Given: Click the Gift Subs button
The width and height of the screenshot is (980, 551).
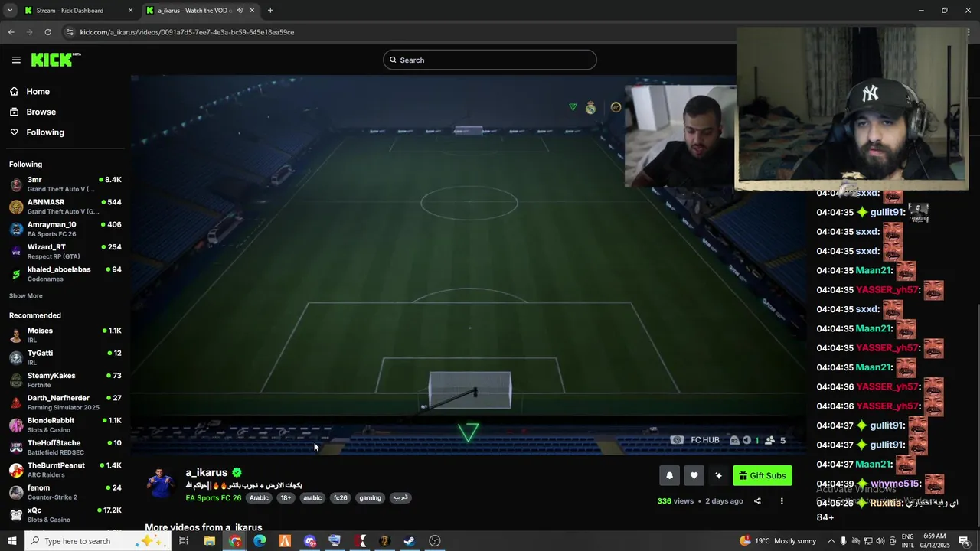Looking at the screenshot, I should [x=763, y=476].
